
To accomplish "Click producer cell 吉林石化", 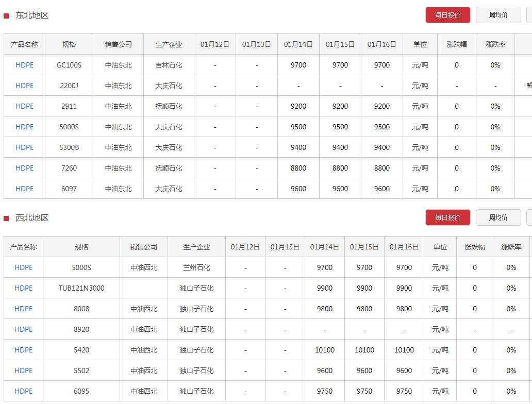I will point(169,65).
